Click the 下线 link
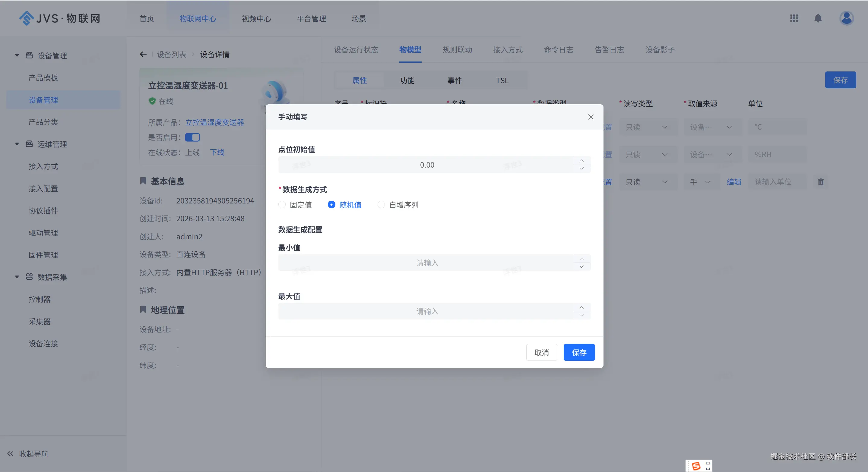Image resolution: width=868 pixels, height=472 pixels. 217,152
